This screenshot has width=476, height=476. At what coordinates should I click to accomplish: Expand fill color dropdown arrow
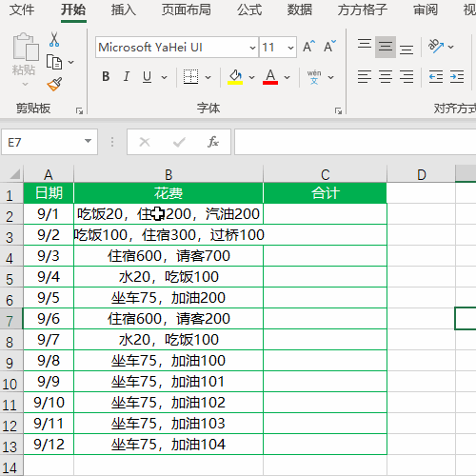coord(252,77)
